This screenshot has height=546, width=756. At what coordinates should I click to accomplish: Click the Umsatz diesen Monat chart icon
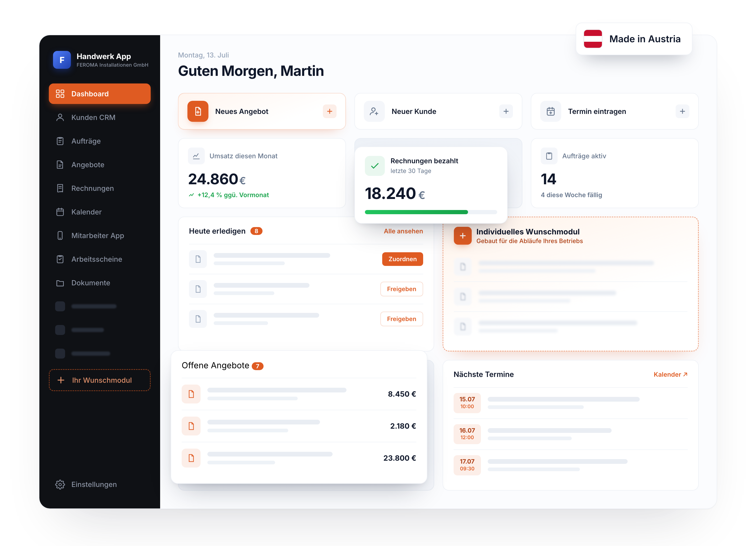click(x=196, y=156)
